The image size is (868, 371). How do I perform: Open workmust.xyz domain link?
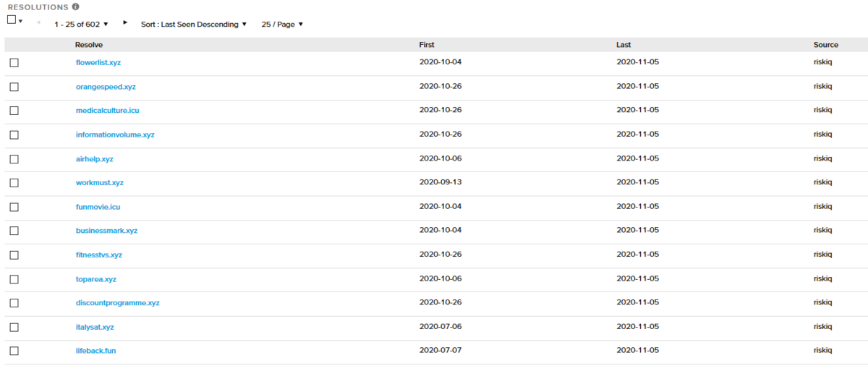(x=100, y=182)
